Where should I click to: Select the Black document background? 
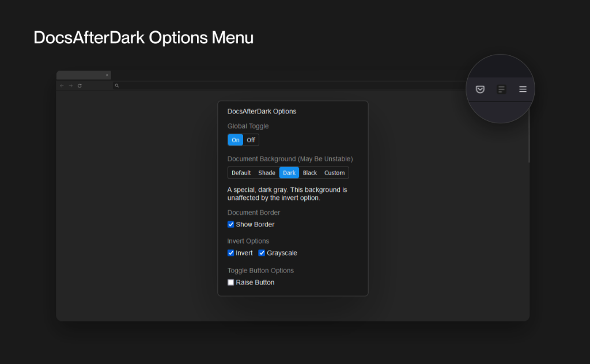[309, 173]
